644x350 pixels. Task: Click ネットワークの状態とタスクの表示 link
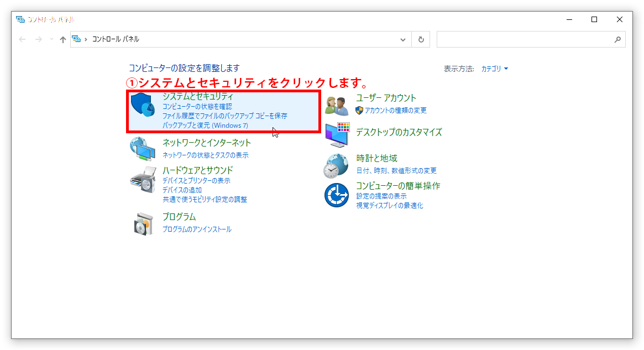(x=205, y=155)
